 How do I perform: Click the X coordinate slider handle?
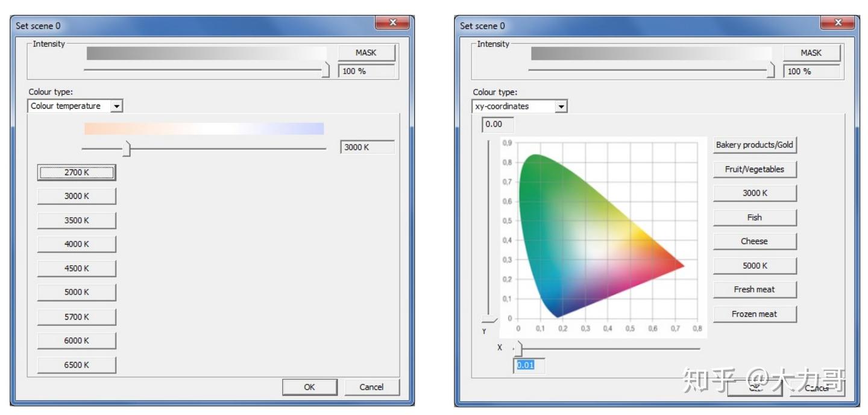pyautogui.click(x=518, y=349)
